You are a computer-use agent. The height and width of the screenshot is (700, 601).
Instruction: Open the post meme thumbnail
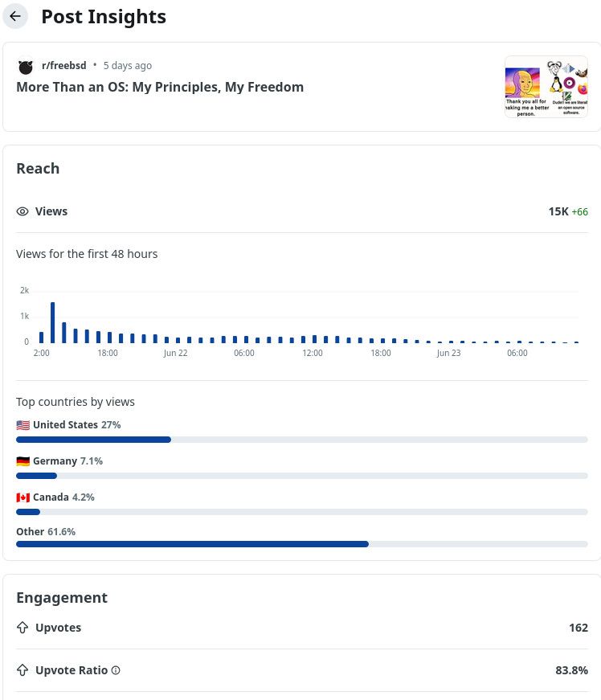546,87
